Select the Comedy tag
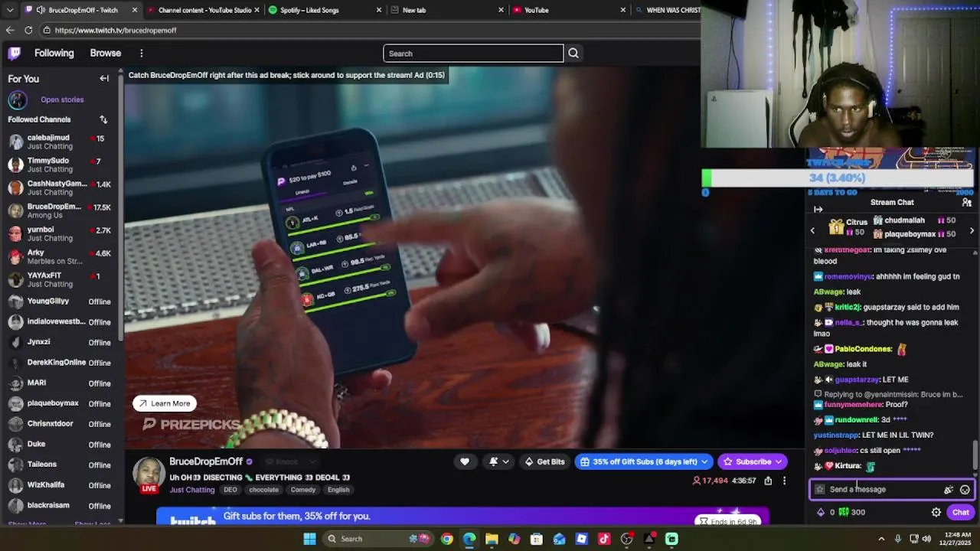This screenshot has height=551, width=980. tap(303, 490)
